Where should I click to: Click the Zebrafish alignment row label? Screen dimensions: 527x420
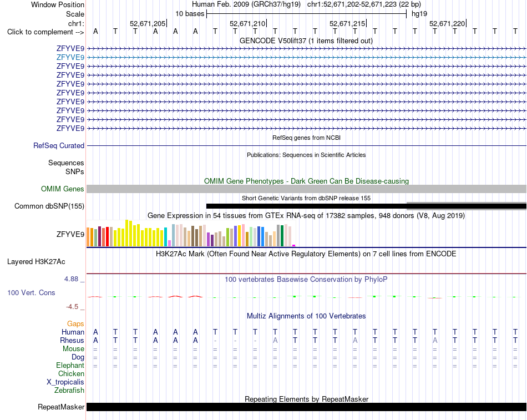pos(69,391)
